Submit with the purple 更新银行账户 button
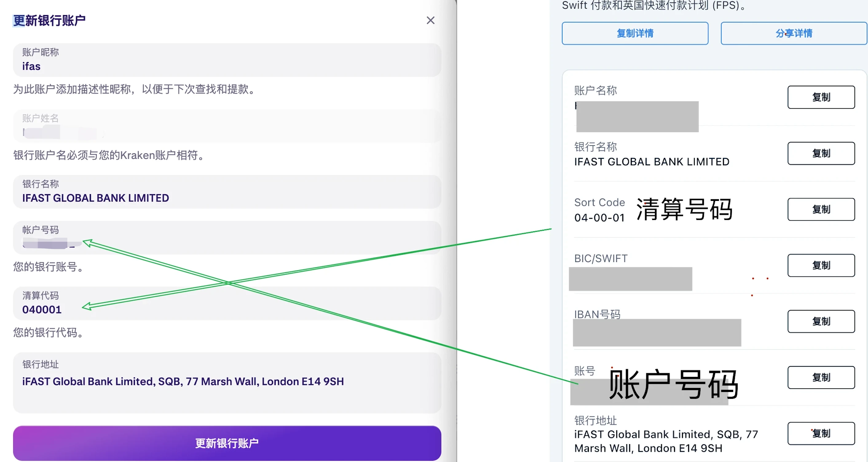 click(227, 443)
